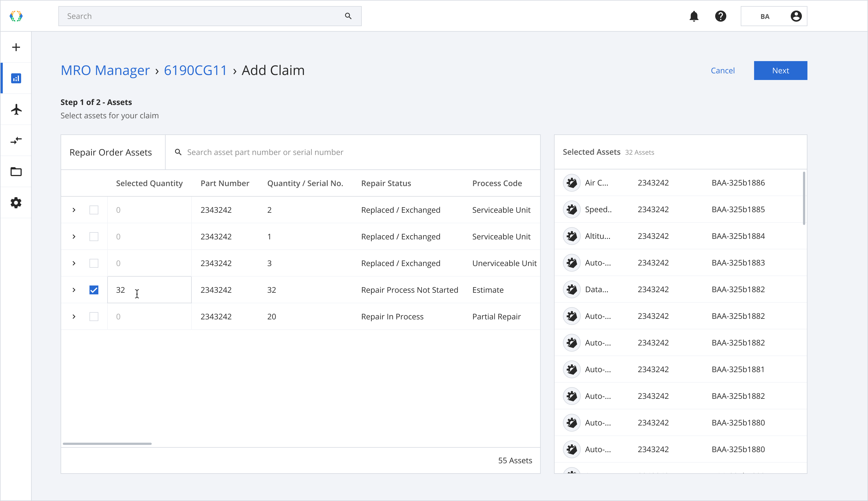Click the Selected Quantity column header
This screenshot has width=868, height=501.
click(x=149, y=183)
